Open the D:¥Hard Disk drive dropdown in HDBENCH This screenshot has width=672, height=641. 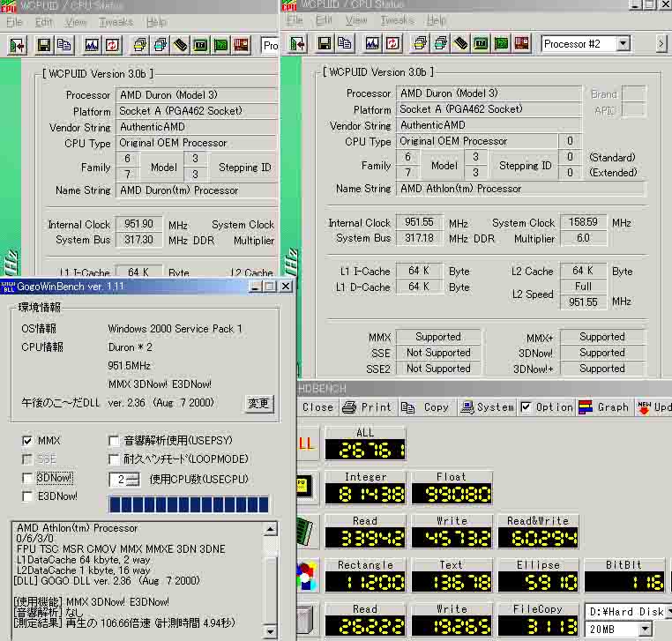tap(668, 611)
